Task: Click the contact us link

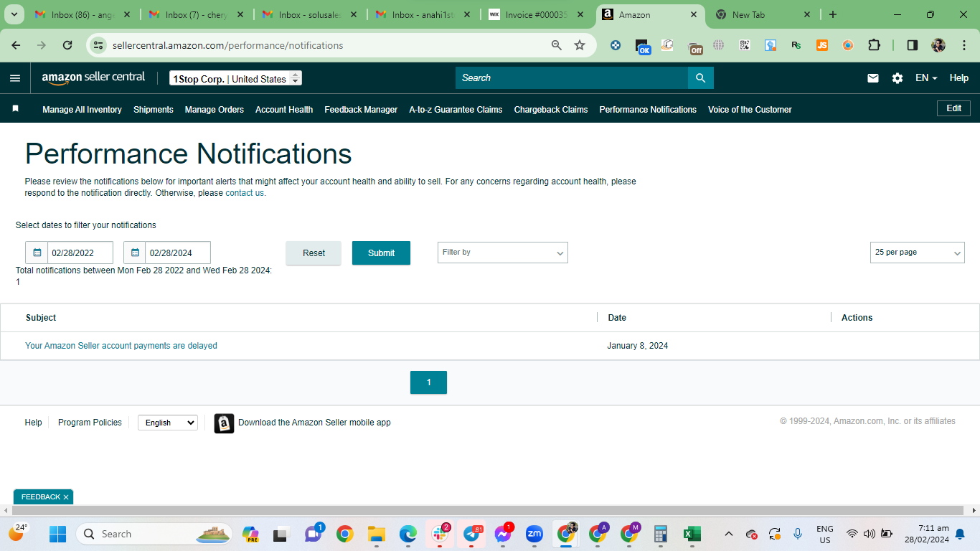Action: (x=245, y=193)
